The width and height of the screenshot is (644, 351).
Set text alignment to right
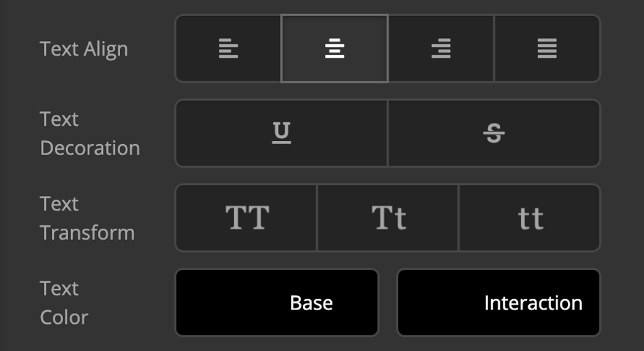click(441, 48)
